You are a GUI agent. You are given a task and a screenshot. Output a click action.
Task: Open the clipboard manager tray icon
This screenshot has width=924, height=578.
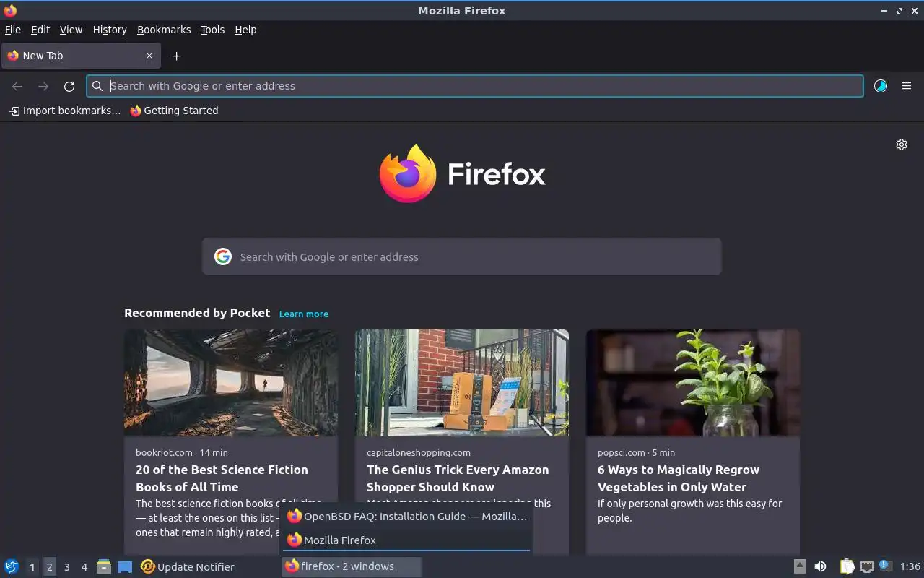coord(847,566)
